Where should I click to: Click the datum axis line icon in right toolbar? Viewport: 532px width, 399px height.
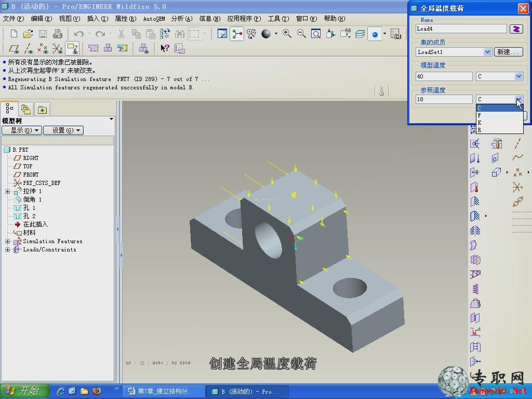[x=518, y=143]
